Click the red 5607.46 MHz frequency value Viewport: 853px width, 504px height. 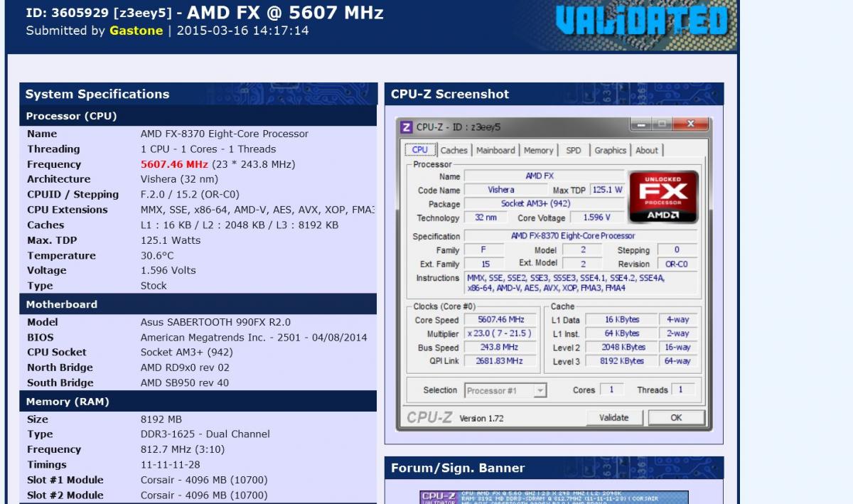tap(174, 164)
